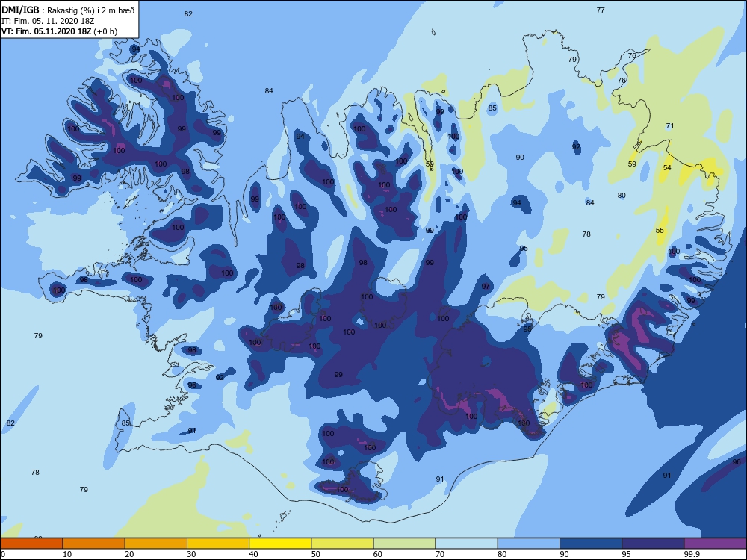Click the '30' legend tick label
Image resolution: width=747 pixels, height=560 pixels.
[x=191, y=554]
